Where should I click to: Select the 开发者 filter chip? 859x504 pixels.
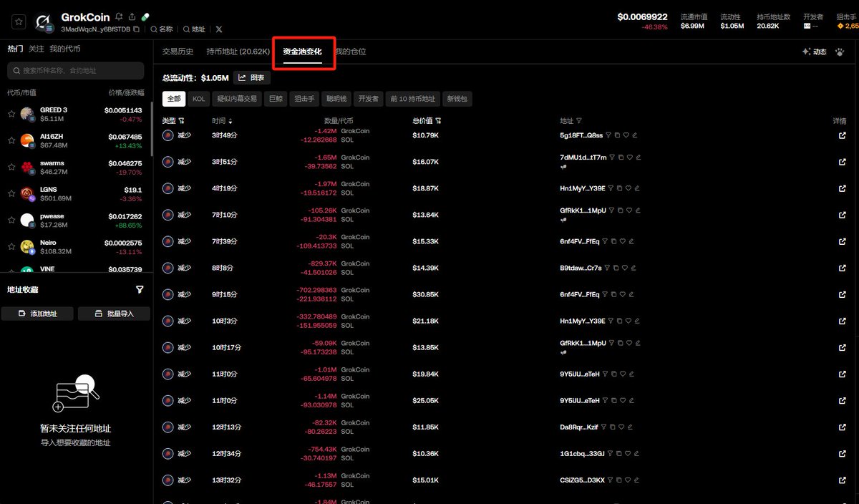pos(369,99)
